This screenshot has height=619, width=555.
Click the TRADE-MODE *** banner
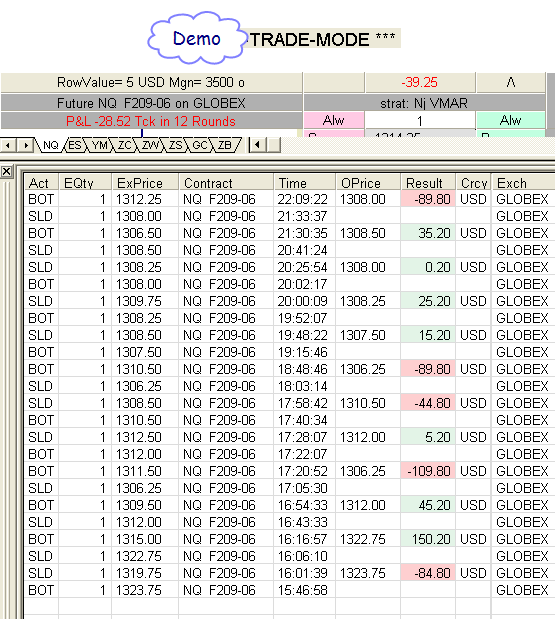pos(322,39)
